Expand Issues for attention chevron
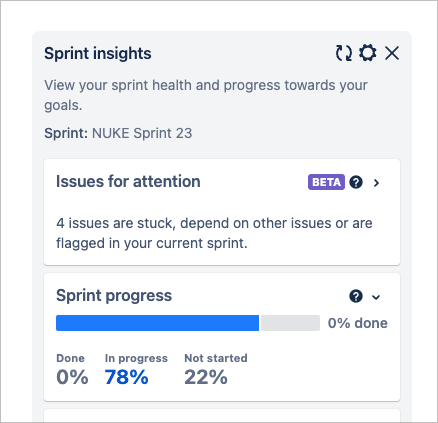This screenshot has width=438, height=423. [376, 183]
